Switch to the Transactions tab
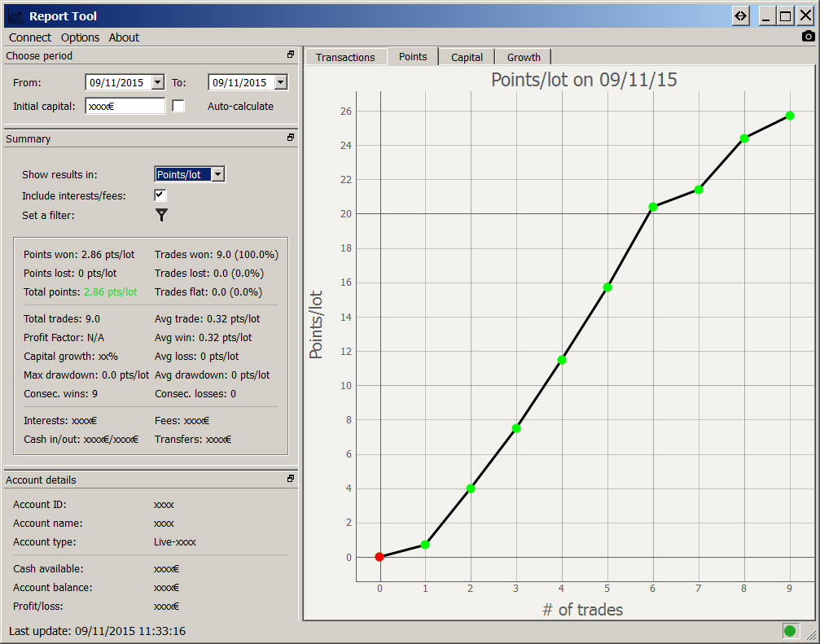820x644 pixels. point(345,57)
